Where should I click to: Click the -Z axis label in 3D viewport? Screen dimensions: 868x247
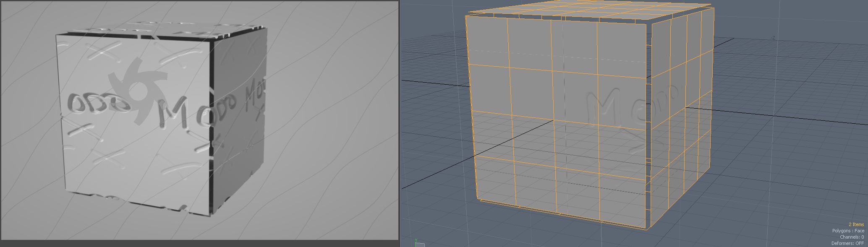click(x=773, y=38)
